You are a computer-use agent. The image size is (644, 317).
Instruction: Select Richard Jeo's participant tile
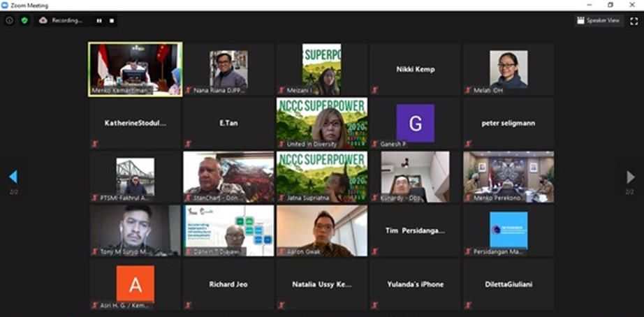point(228,284)
